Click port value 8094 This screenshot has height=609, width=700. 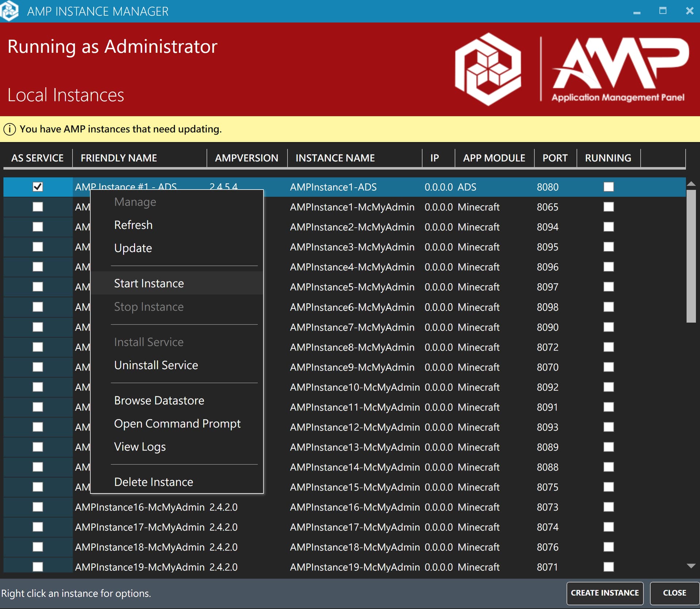point(547,227)
